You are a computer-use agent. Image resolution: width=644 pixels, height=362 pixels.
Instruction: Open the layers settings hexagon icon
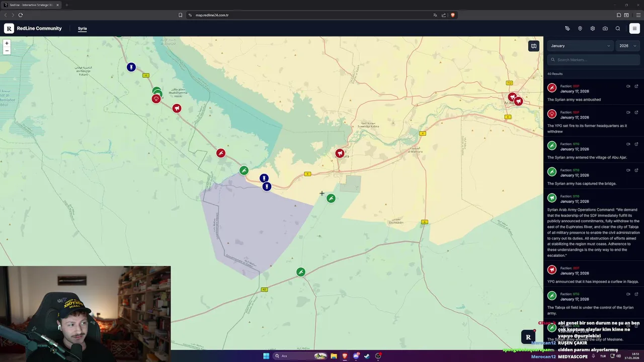[x=593, y=29]
